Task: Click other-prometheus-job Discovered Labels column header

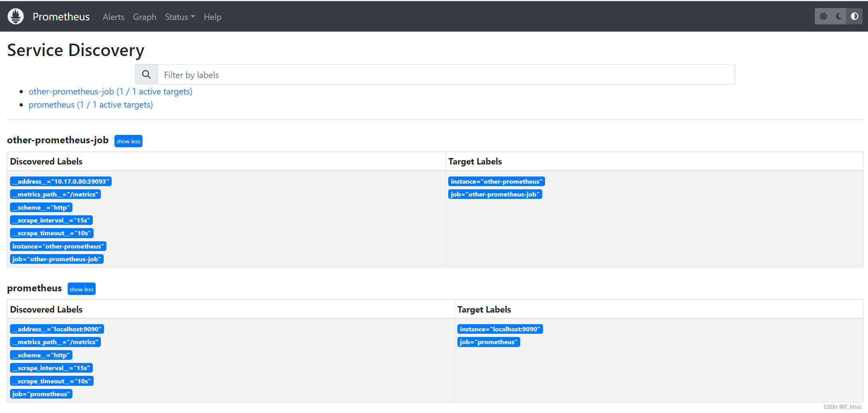Action: click(x=46, y=162)
